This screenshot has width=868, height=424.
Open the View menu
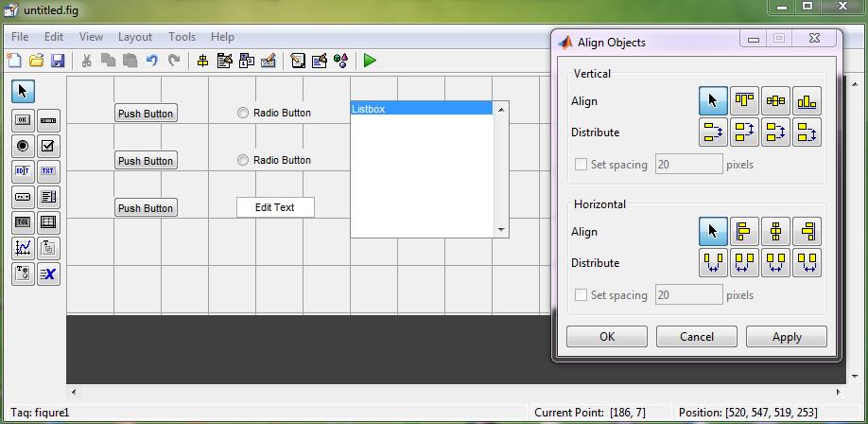91,37
